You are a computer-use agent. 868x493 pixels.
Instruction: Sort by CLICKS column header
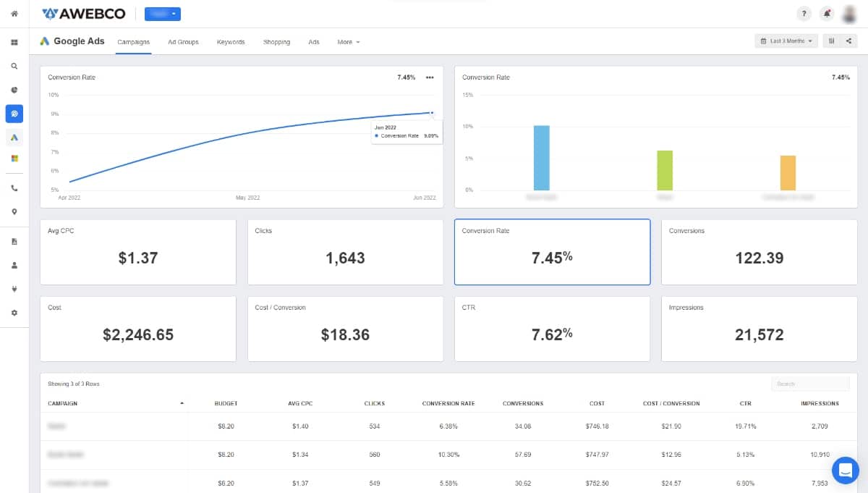click(x=375, y=403)
